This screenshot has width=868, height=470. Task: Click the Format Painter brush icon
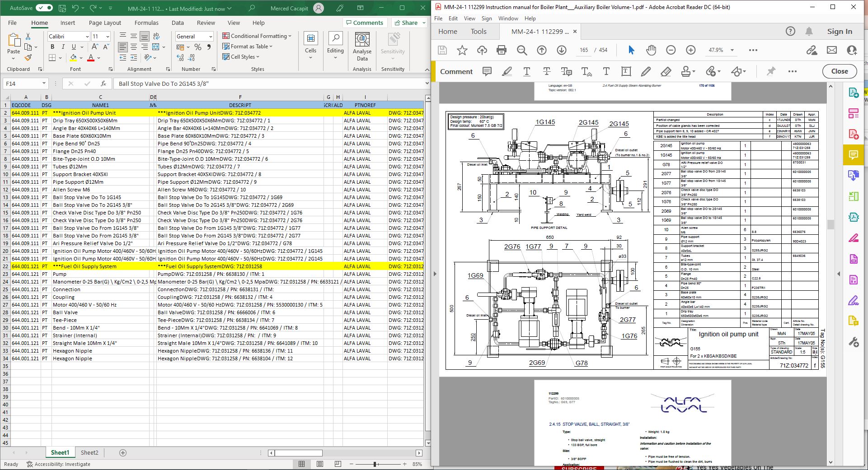coord(28,58)
